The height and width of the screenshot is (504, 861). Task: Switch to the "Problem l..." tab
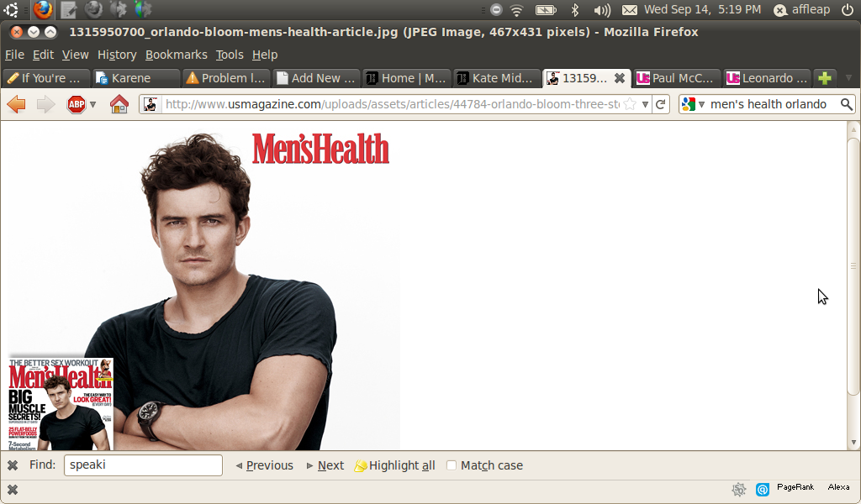pyautogui.click(x=225, y=78)
